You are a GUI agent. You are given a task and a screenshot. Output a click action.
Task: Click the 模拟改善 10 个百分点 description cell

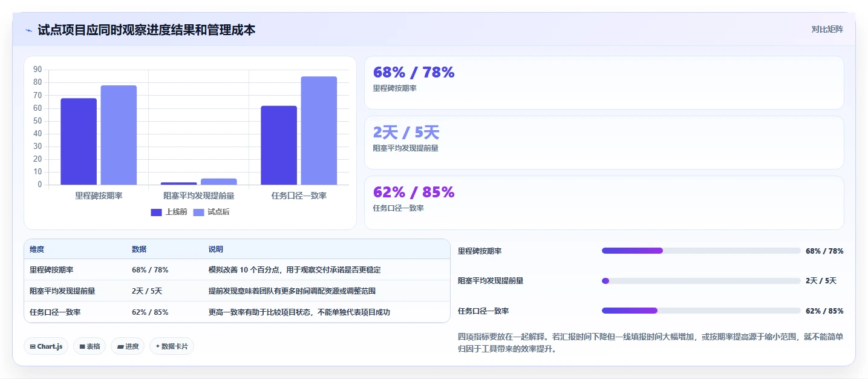[x=295, y=270]
